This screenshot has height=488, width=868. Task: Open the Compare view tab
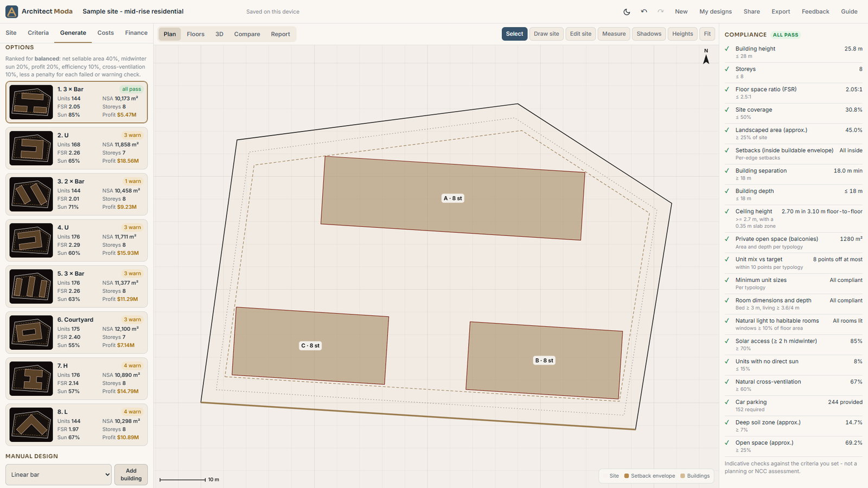[247, 34]
